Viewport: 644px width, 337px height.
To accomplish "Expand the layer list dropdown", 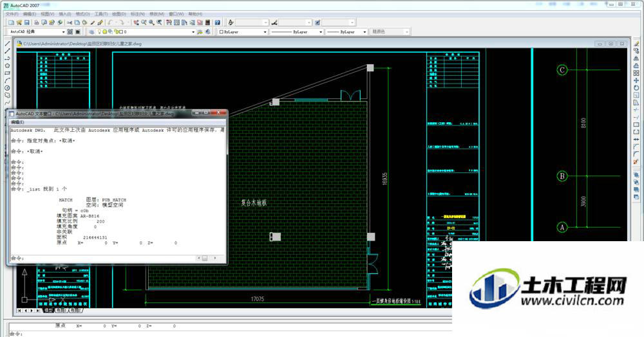I will (x=193, y=32).
